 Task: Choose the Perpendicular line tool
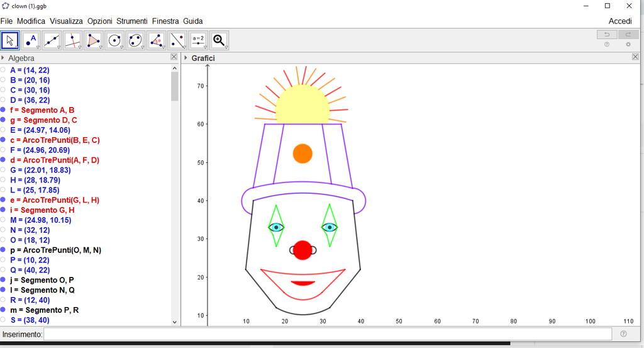pyautogui.click(x=73, y=41)
